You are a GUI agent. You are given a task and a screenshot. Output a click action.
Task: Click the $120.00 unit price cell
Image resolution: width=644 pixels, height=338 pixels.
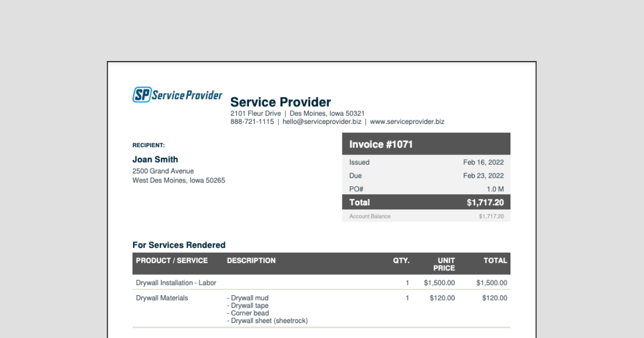click(x=442, y=298)
